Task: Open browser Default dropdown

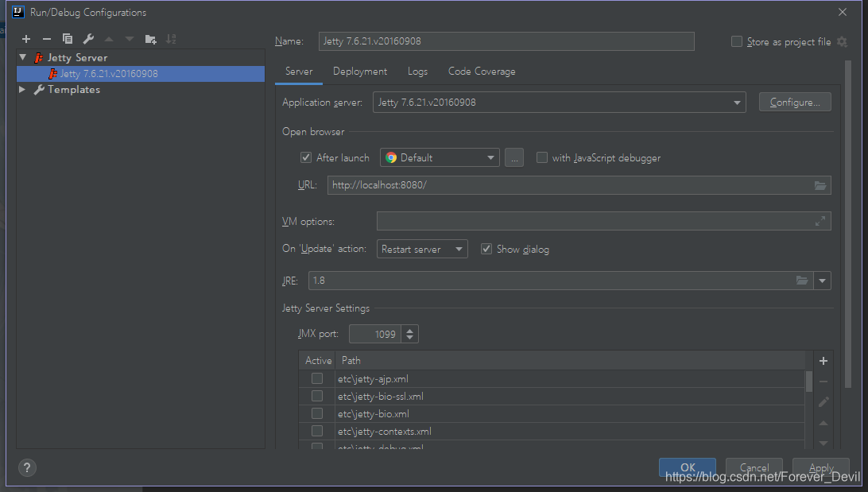Action: click(440, 157)
